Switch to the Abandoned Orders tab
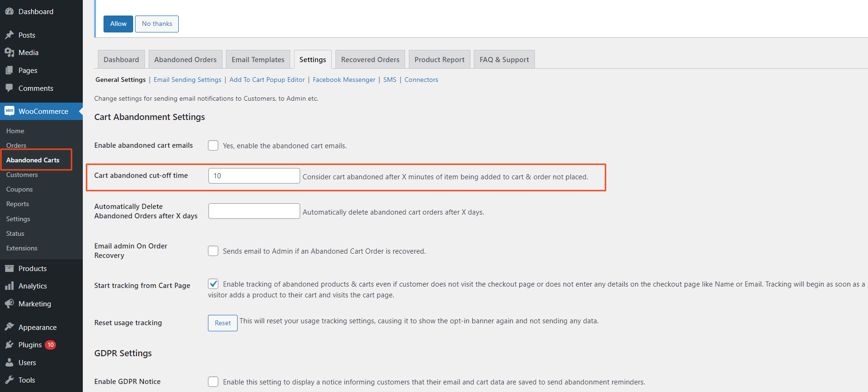This screenshot has width=868, height=392. click(185, 59)
